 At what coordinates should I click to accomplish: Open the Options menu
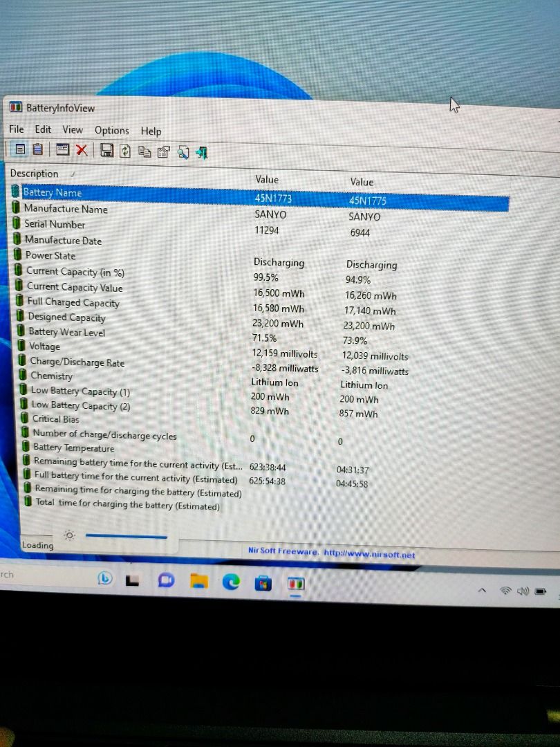(111, 131)
